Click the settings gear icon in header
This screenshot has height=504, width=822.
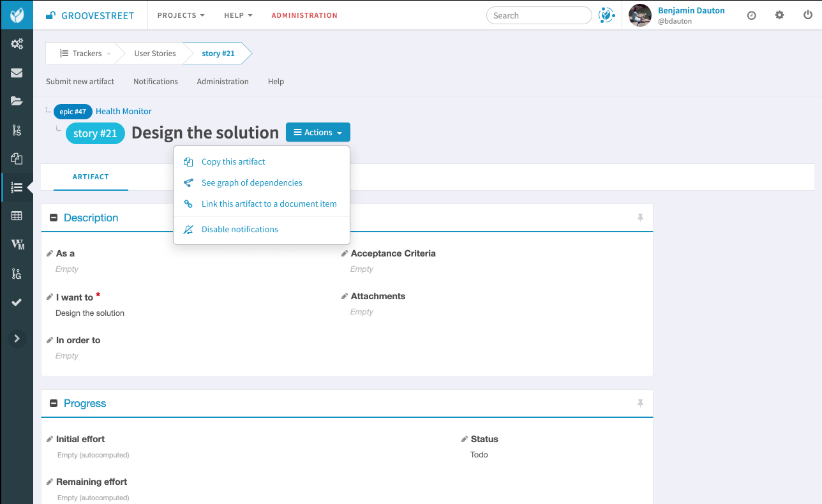(779, 15)
